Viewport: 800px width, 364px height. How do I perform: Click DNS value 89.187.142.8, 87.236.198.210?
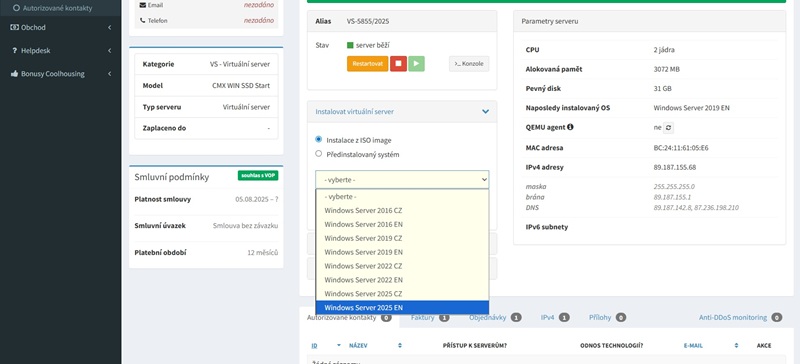[x=696, y=208]
